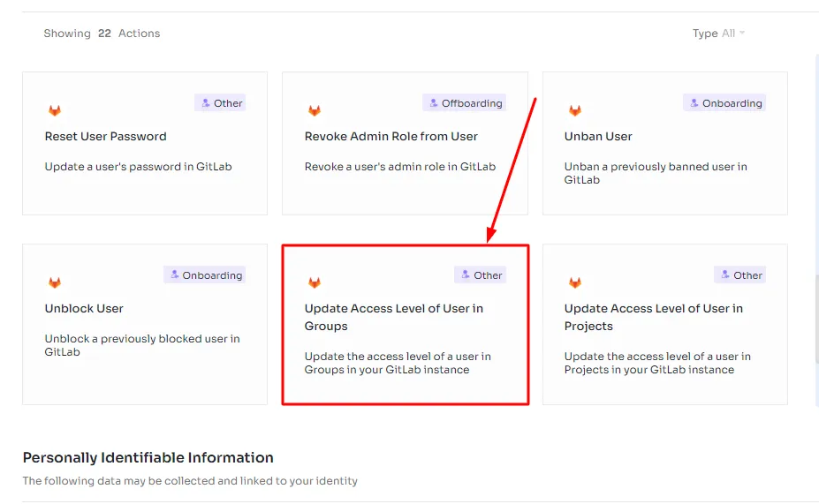Click Offboarding tag on Revoke Admin Role card
The width and height of the screenshot is (819, 504).
pos(465,102)
